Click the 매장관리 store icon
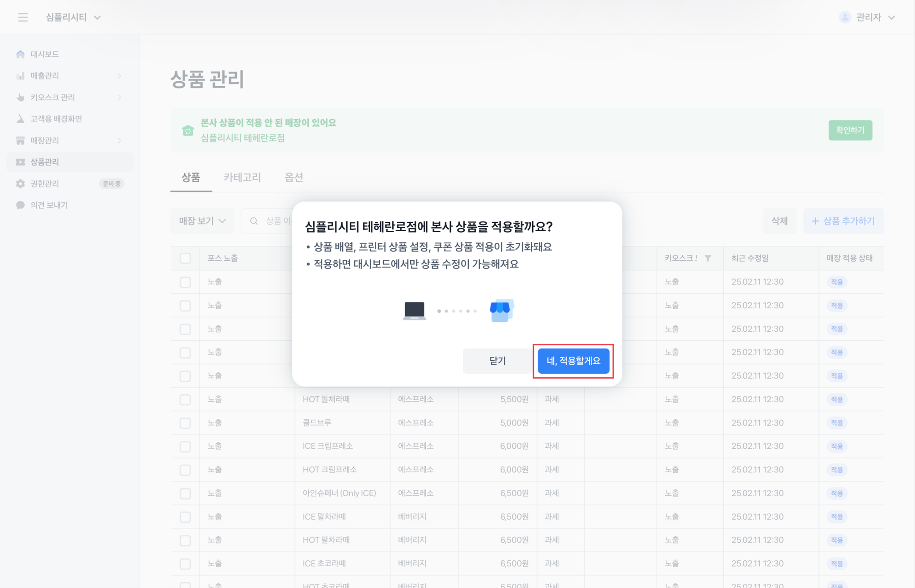 point(21,140)
